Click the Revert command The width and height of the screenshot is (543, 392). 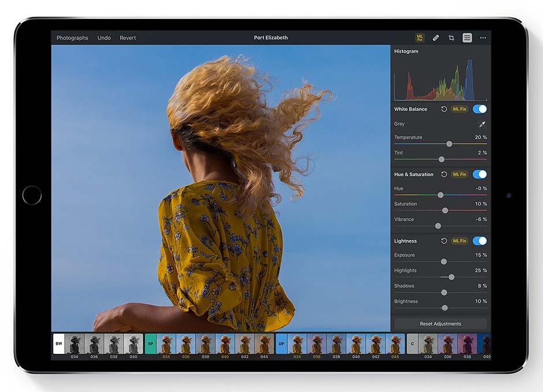click(x=128, y=38)
